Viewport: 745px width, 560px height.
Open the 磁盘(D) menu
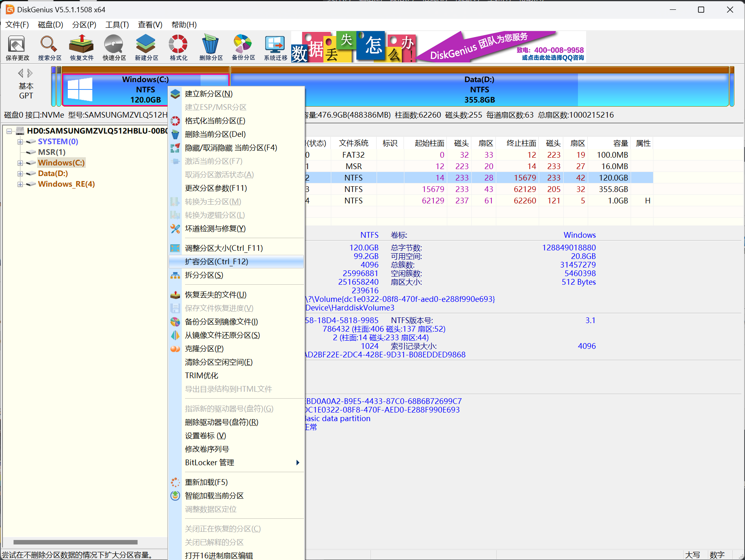point(51,25)
